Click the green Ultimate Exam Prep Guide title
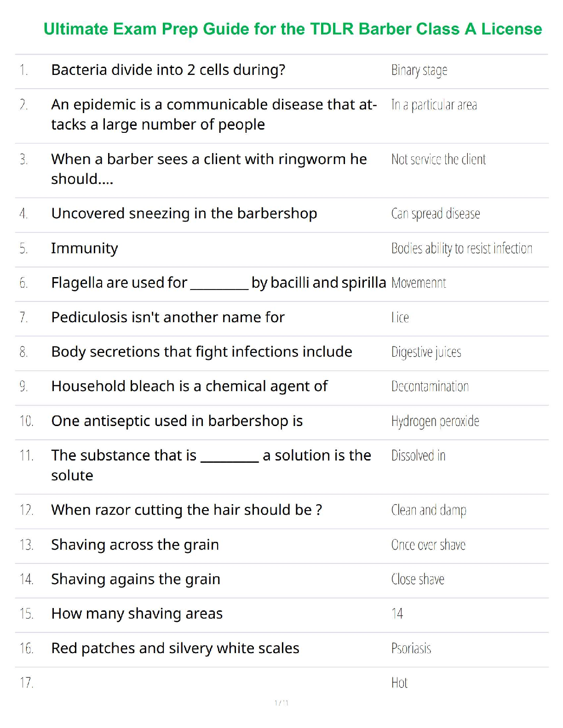 tap(293, 29)
